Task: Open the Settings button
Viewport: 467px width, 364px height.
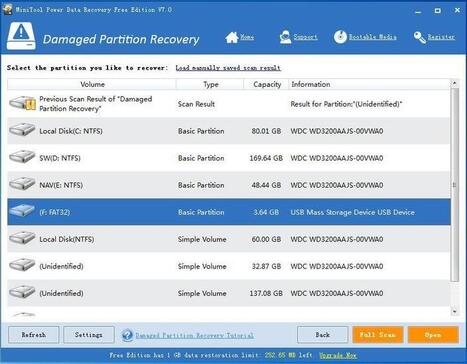Action: tap(89, 335)
